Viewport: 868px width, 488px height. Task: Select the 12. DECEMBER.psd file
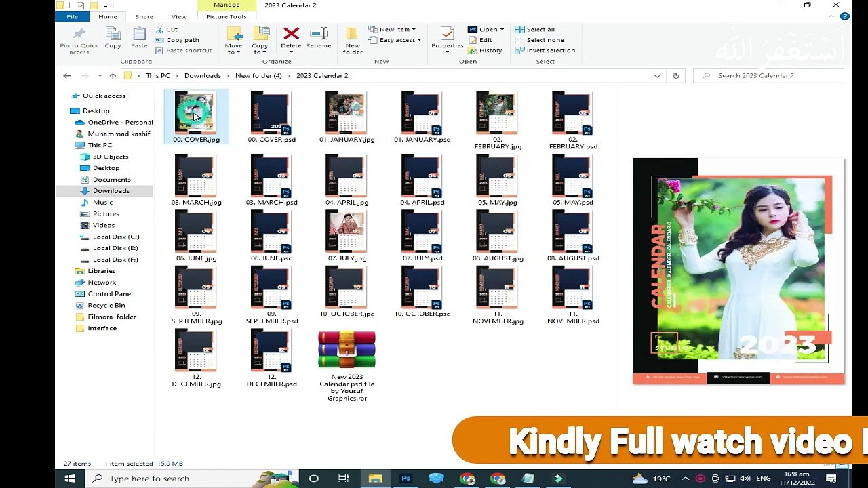pyautogui.click(x=271, y=358)
